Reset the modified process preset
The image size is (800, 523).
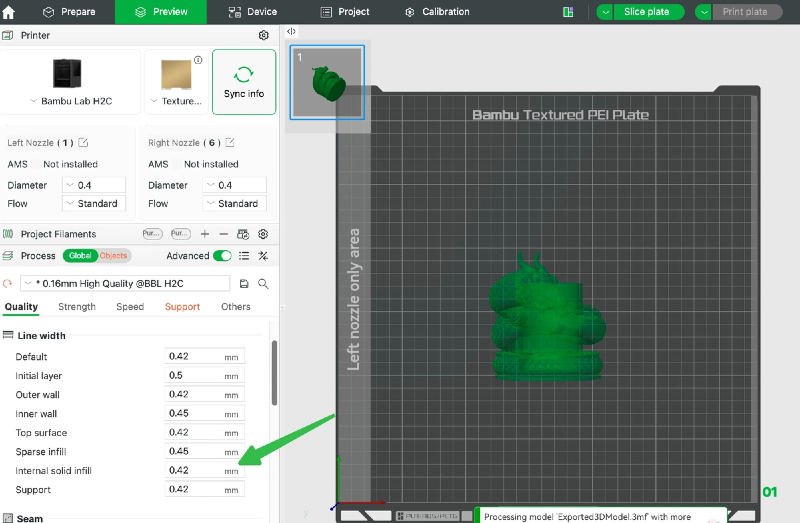coord(8,283)
